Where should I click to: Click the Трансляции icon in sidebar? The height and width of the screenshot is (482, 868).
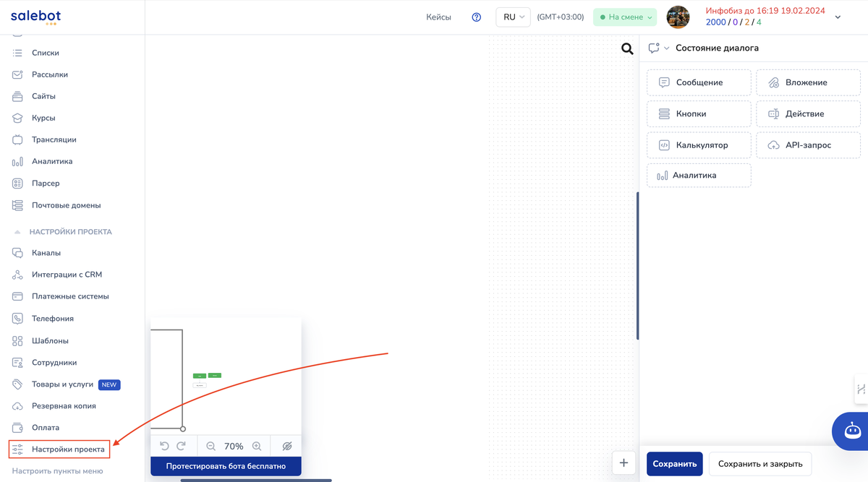click(17, 139)
